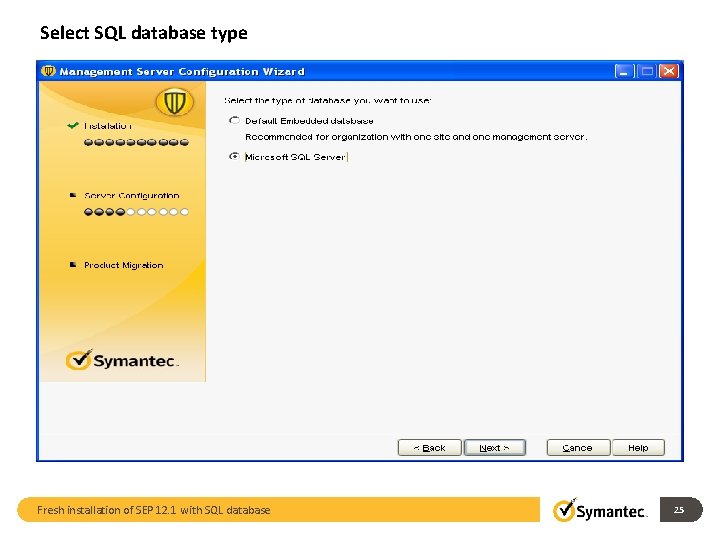Select the Microsoft SQL Server radio button
The height and width of the screenshot is (540, 720).
[x=234, y=157]
